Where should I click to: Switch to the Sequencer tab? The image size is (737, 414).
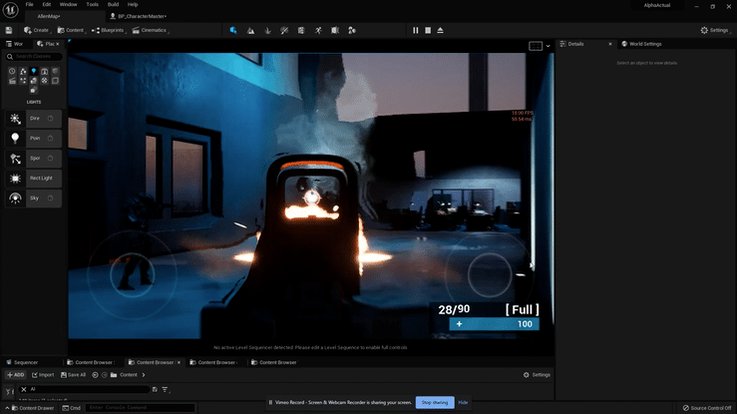22,362
